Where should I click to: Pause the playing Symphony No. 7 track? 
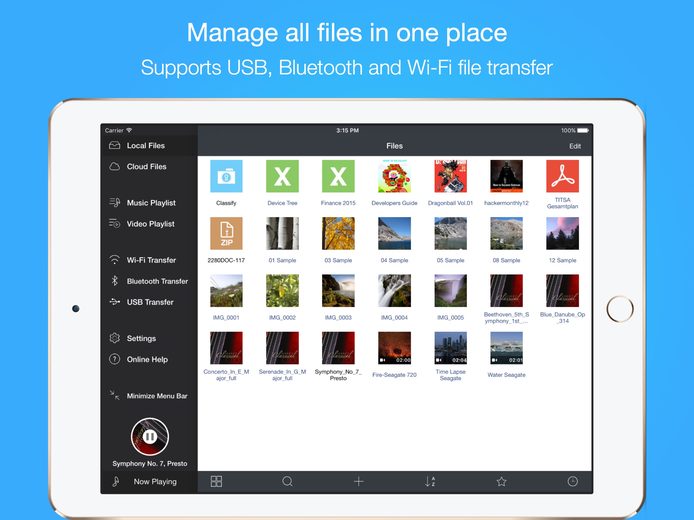(150, 437)
